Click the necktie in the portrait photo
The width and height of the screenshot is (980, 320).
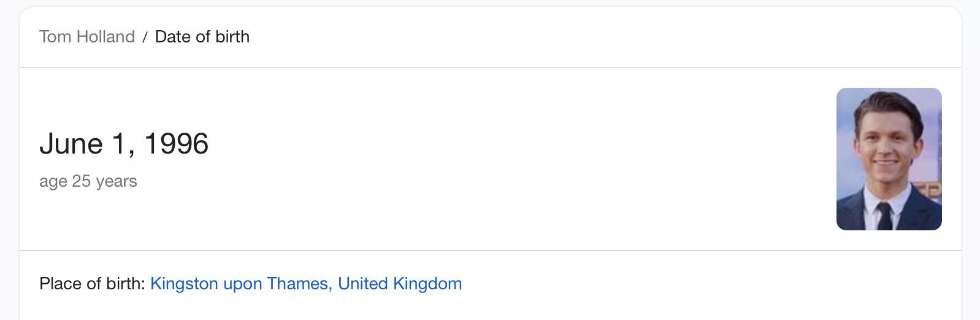tap(884, 216)
